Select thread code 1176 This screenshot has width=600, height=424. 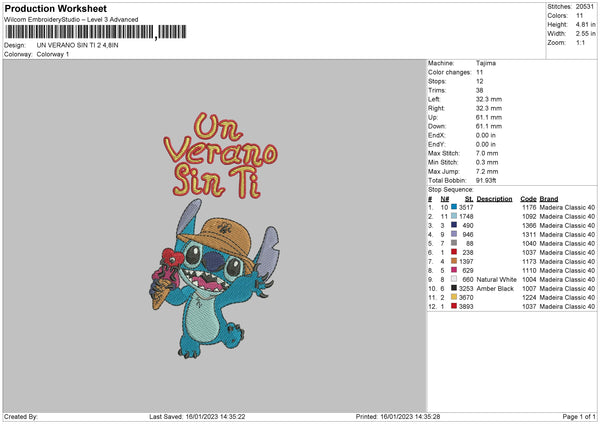pos(529,207)
